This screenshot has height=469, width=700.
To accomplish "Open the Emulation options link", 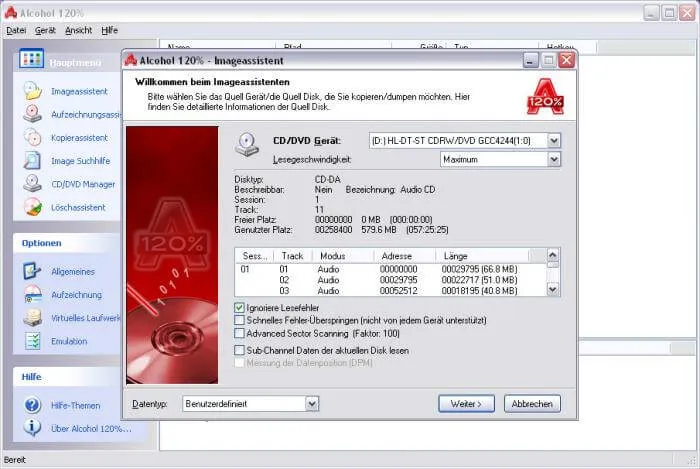I will [x=69, y=341].
